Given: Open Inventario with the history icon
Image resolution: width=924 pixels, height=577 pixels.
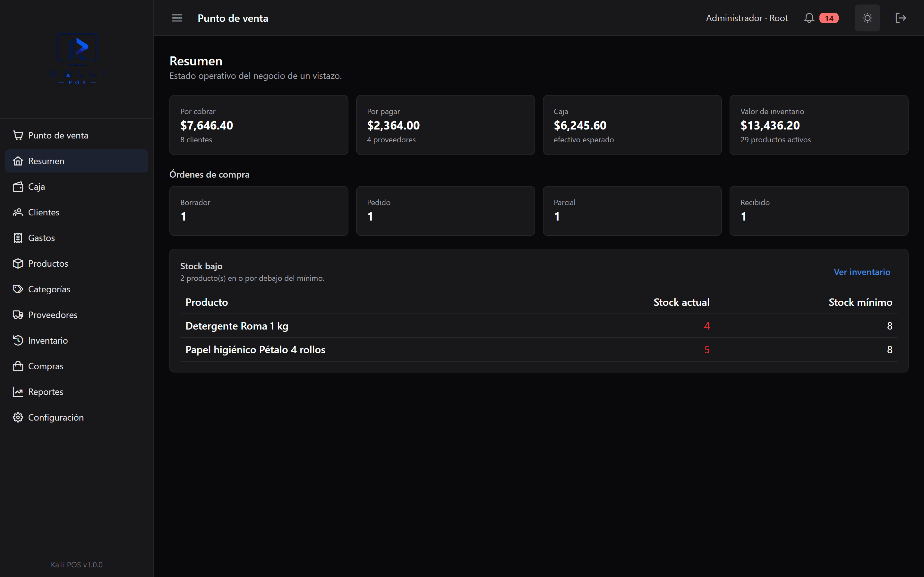Looking at the screenshot, I should pyautogui.click(x=77, y=340).
